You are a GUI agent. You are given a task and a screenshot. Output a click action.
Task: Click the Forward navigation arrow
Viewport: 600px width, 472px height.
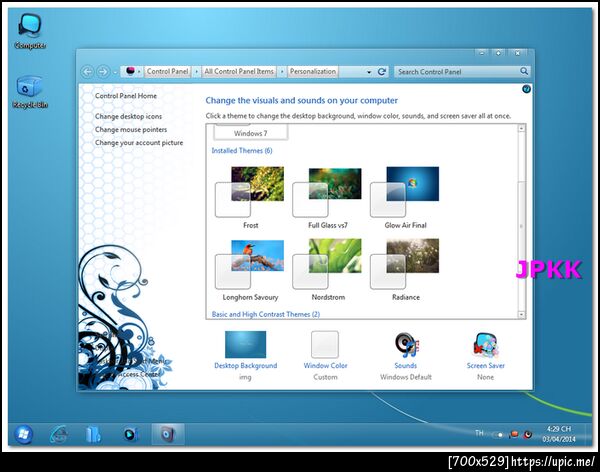pyautogui.click(x=103, y=72)
